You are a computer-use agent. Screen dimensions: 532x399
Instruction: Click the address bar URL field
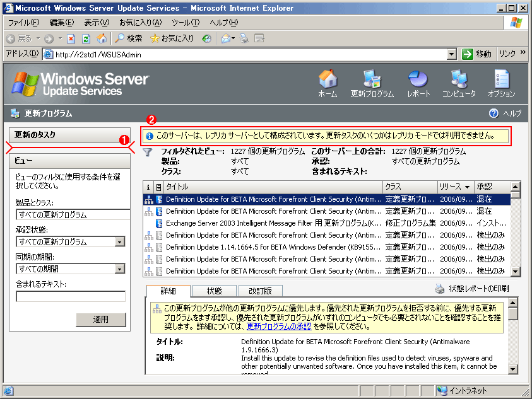[251, 54]
